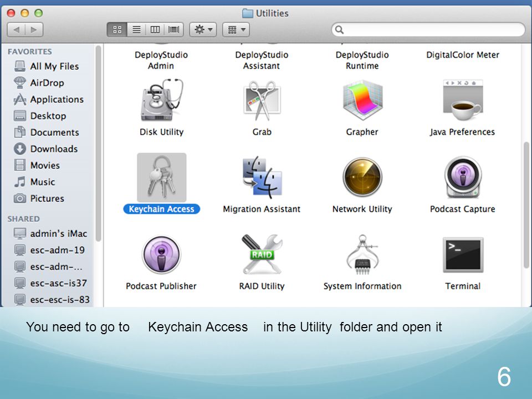Screen dimensions: 532x399
Task: Click the Finder search field
Action: 428,30
